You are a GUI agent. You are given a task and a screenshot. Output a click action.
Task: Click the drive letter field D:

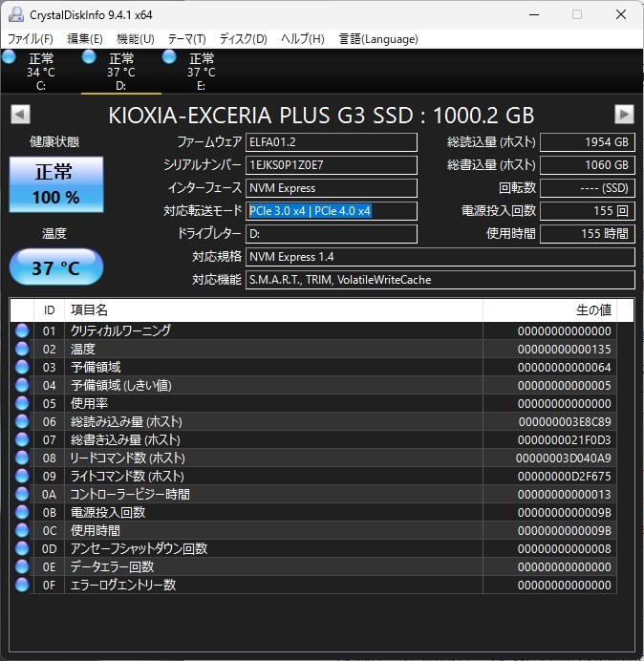tap(332, 233)
